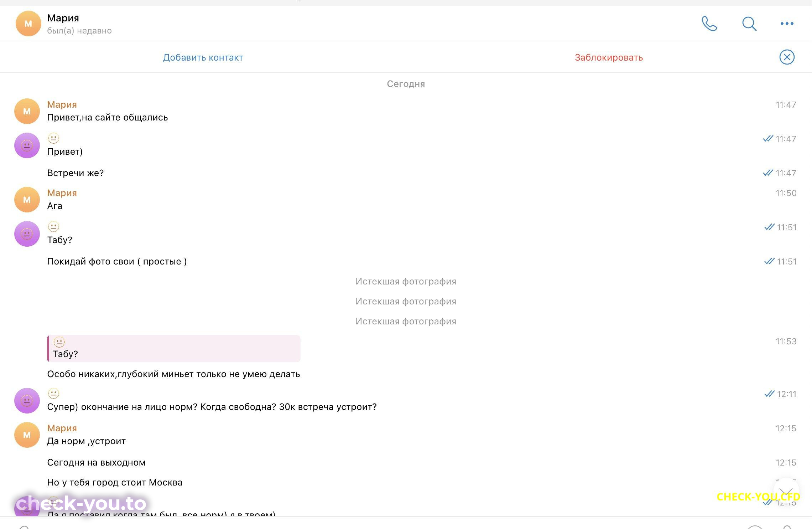Click Мария's avatar next to 'Да норм ,устроит'

(x=27, y=435)
